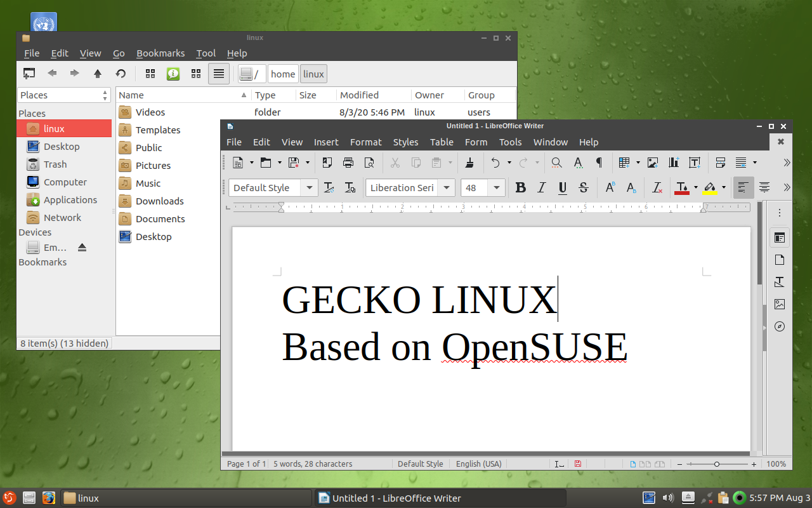The image size is (812, 508).
Task: Click the Clone Formatting paintbrush icon
Action: click(x=469, y=163)
